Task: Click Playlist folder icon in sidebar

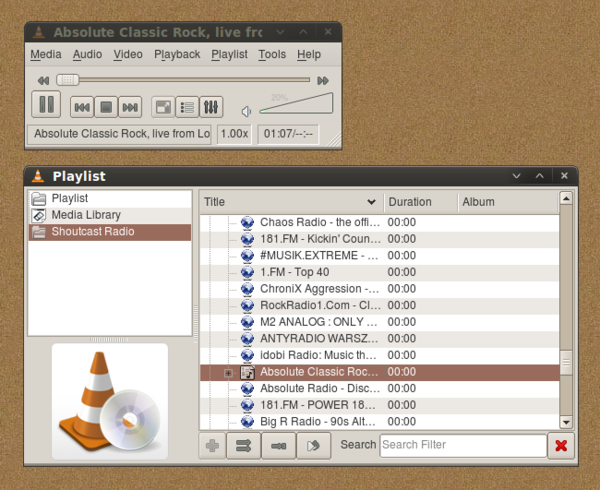Action: click(x=39, y=199)
